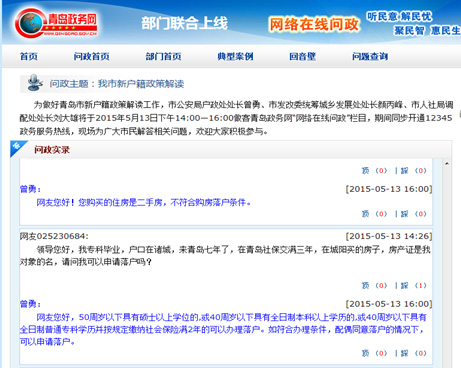Click the timestamp 2015-05-13 14:26
The width and height of the screenshot is (461, 368).
(389, 236)
